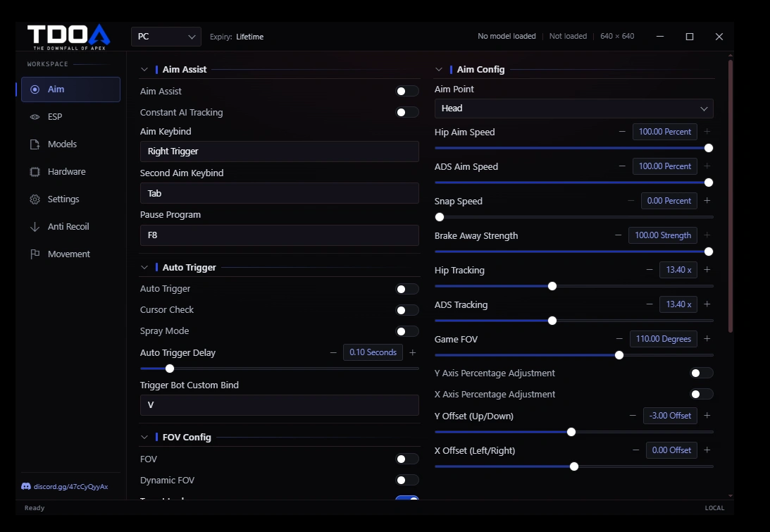
Task: Click the Settings gear icon in sidebar
Action: coord(35,199)
